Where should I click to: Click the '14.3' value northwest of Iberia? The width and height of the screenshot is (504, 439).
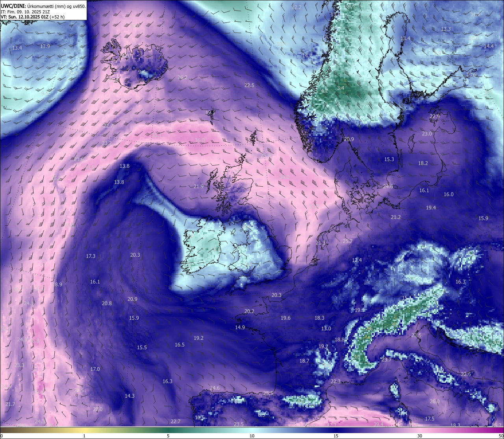(x=130, y=396)
